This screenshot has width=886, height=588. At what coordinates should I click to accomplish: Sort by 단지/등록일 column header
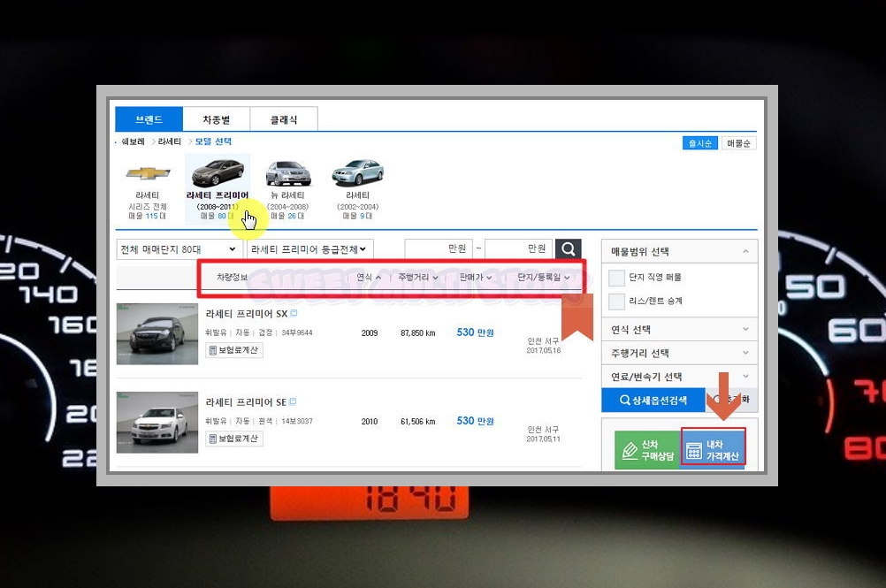click(544, 278)
